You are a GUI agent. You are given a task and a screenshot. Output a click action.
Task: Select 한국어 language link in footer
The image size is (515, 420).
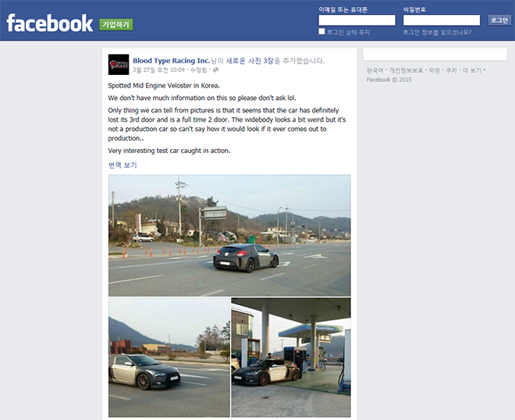point(375,70)
